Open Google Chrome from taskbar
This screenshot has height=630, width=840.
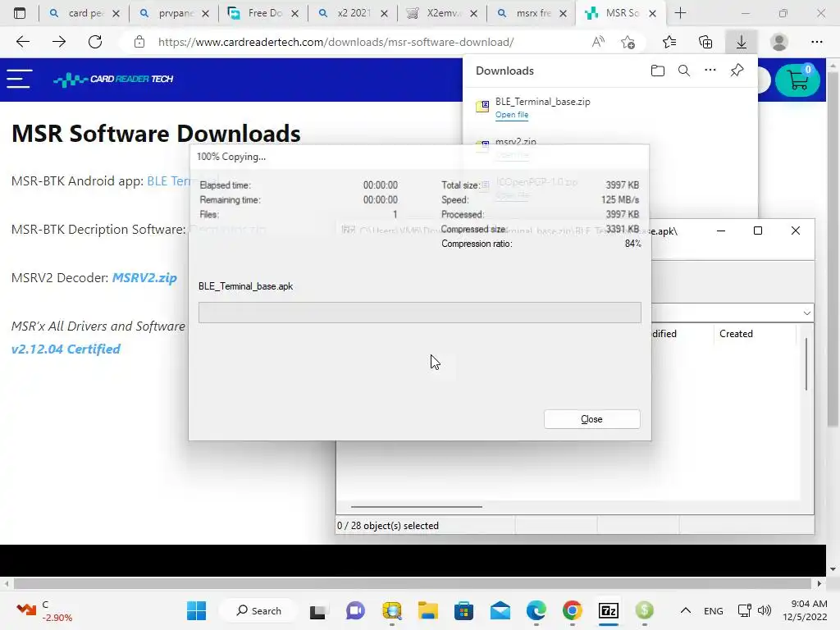572,610
